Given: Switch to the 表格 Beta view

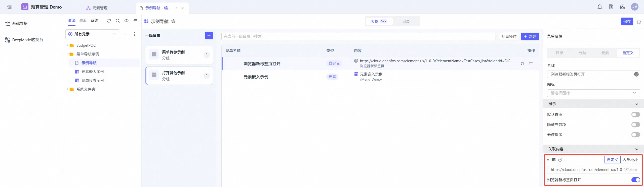Looking at the screenshot, I should 379,22.
